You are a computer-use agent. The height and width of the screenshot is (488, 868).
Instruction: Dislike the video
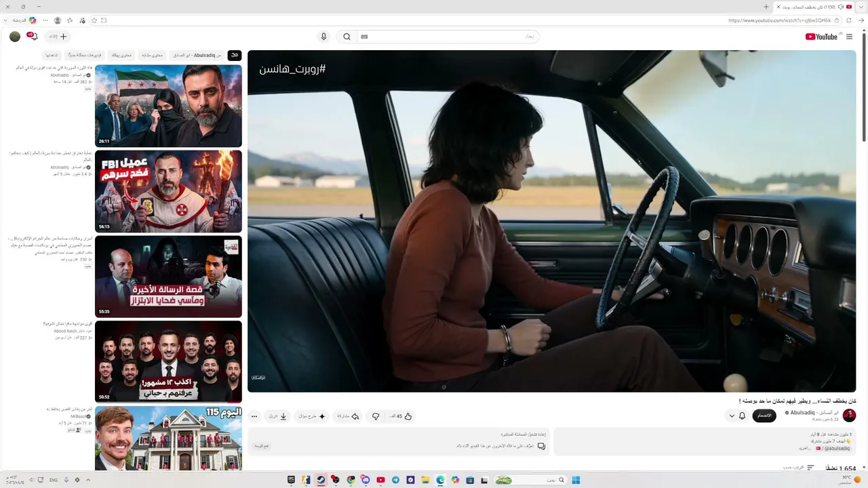tap(376, 416)
